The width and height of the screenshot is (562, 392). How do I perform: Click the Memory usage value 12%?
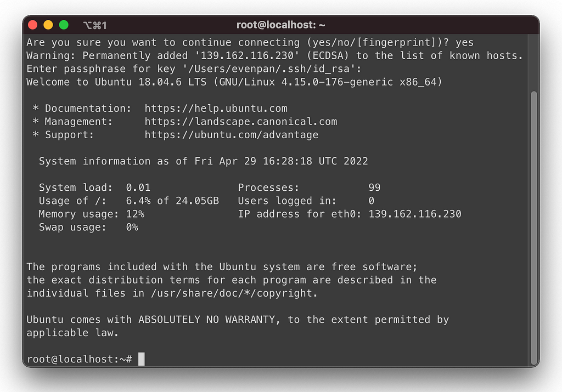pyautogui.click(x=135, y=214)
